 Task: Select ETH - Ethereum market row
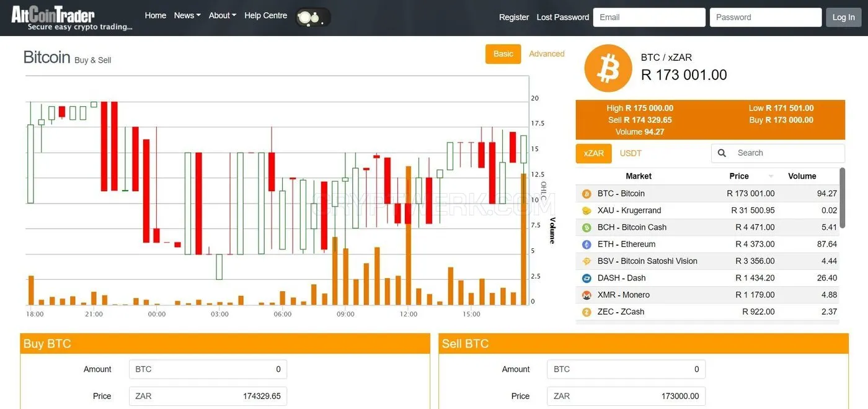click(x=707, y=245)
